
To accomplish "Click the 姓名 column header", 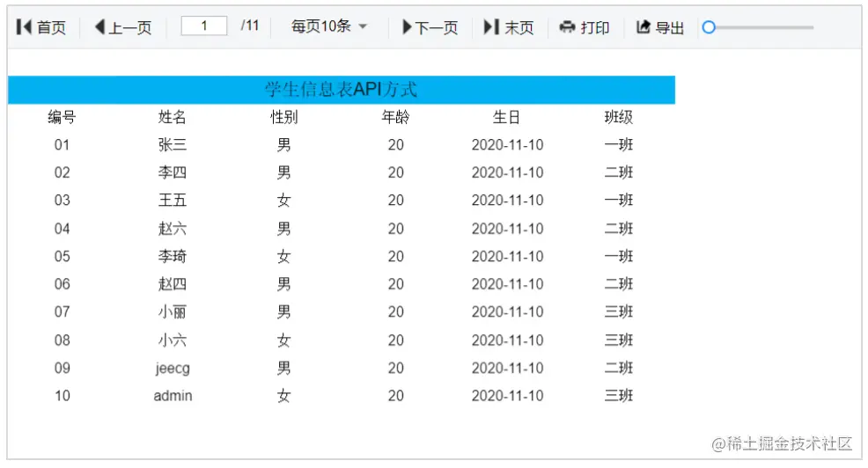I will click(x=173, y=117).
